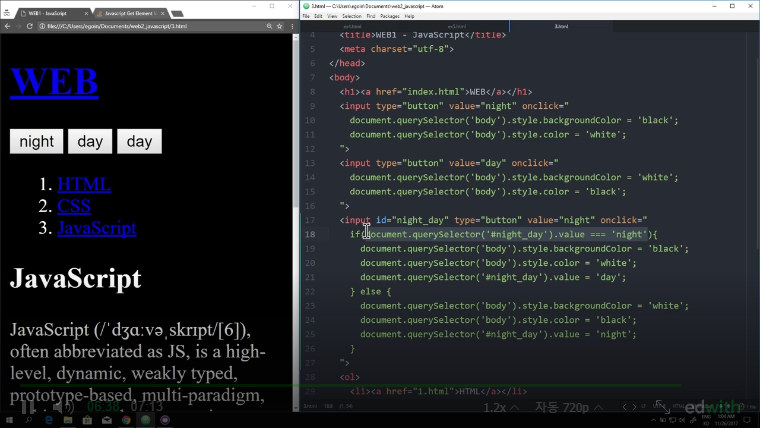
Task: Open the Windows Start menu
Action: click(9, 420)
